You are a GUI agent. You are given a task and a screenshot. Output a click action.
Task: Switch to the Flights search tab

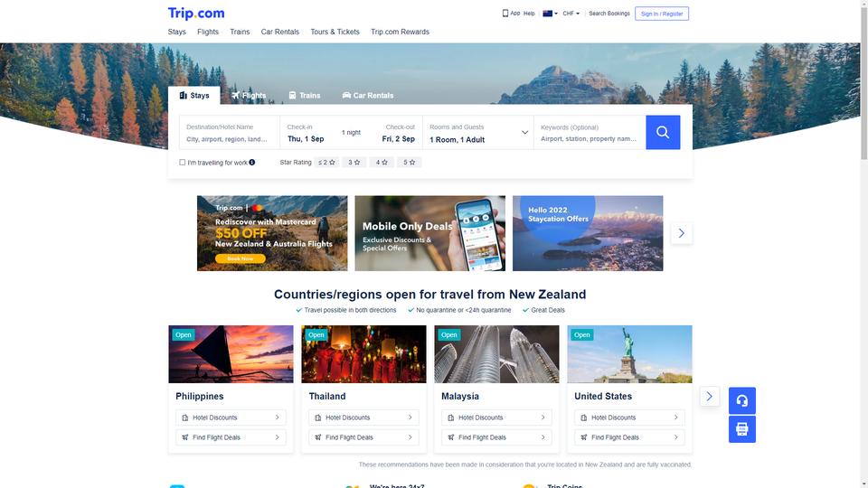pyautogui.click(x=249, y=95)
